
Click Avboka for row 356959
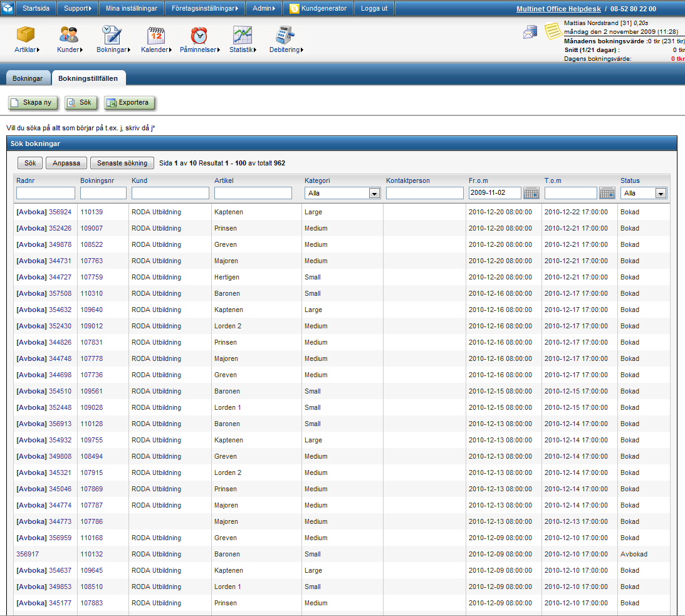click(31, 538)
